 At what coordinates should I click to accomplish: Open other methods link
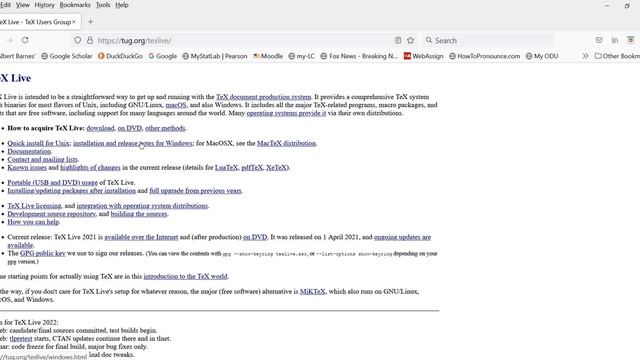tap(165, 128)
